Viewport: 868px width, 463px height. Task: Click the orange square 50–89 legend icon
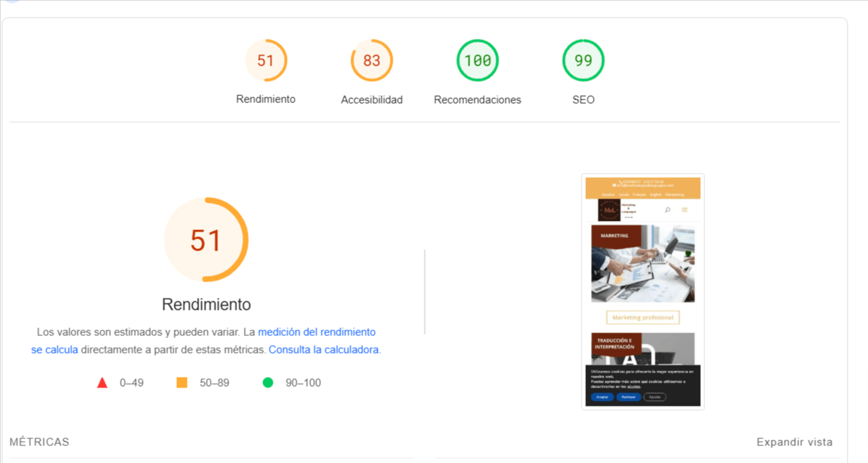(182, 383)
